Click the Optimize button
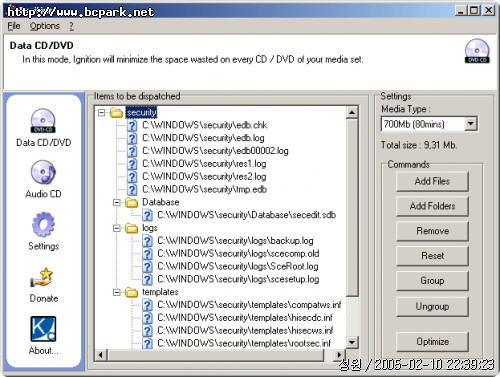The height and width of the screenshot is (377, 500). coord(432,342)
